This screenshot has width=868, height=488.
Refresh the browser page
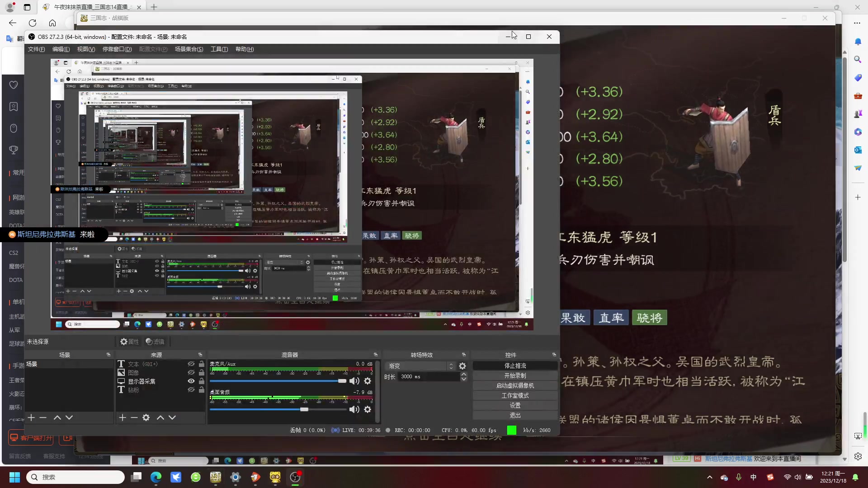coord(33,23)
